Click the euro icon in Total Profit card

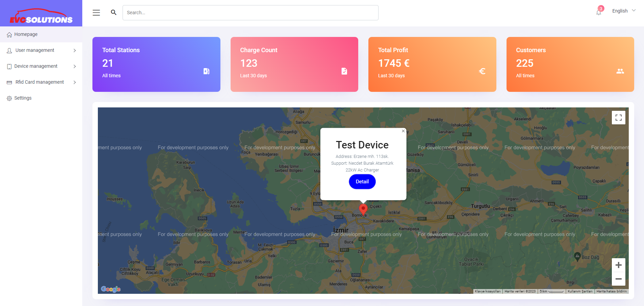482,71
